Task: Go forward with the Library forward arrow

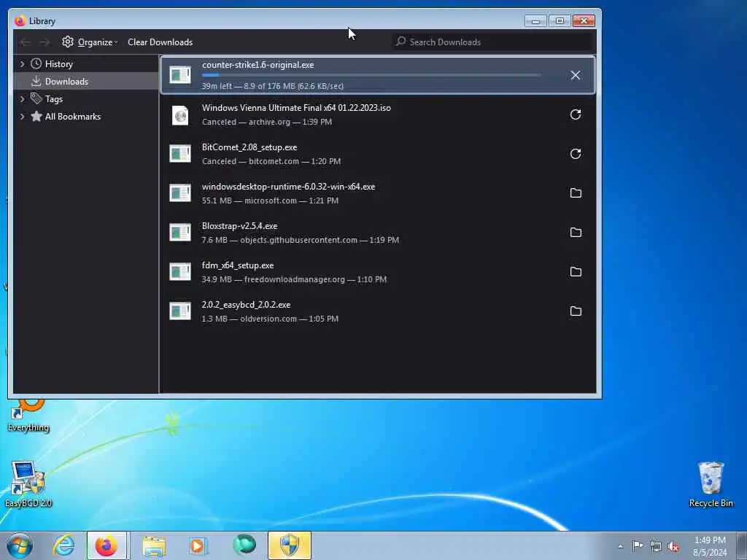Action: click(x=44, y=42)
